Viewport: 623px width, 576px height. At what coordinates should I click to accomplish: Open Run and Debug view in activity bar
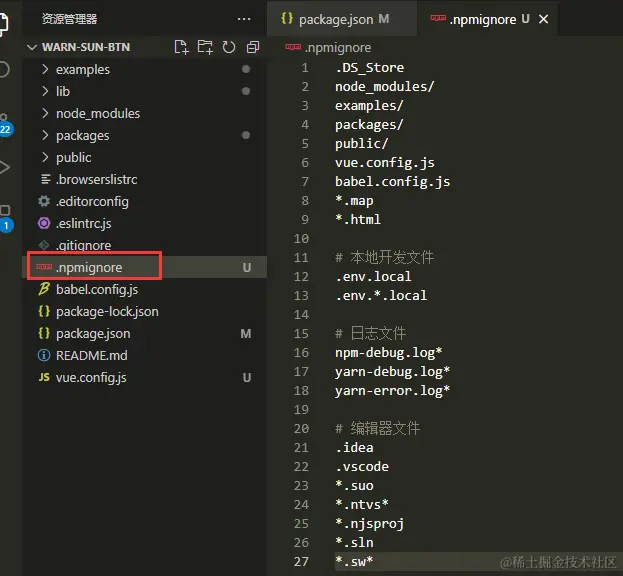5,167
